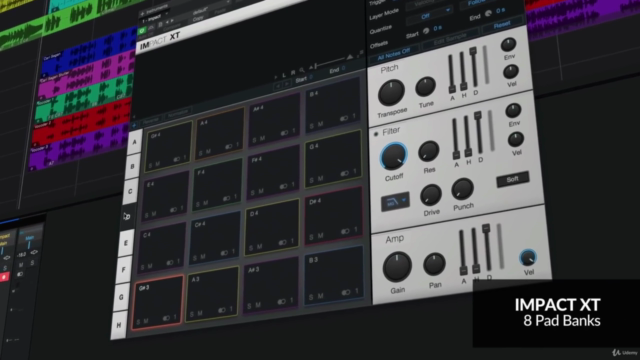The height and width of the screenshot is (360, 640).
Task: Toggle the Filter on/off switch
Action: (x=376, y=134)
